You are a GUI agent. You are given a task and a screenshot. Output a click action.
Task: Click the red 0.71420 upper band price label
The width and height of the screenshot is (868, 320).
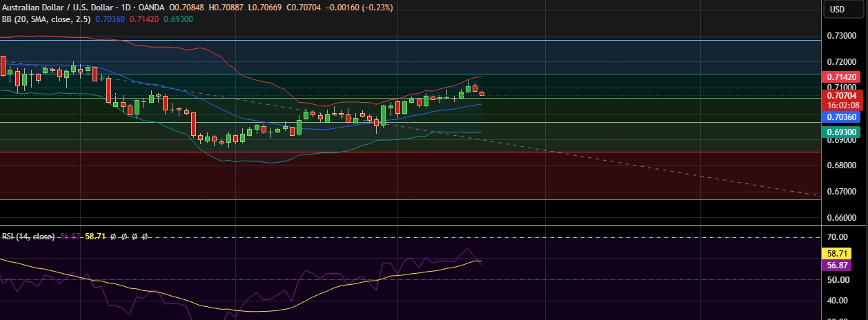pos(841,77)
